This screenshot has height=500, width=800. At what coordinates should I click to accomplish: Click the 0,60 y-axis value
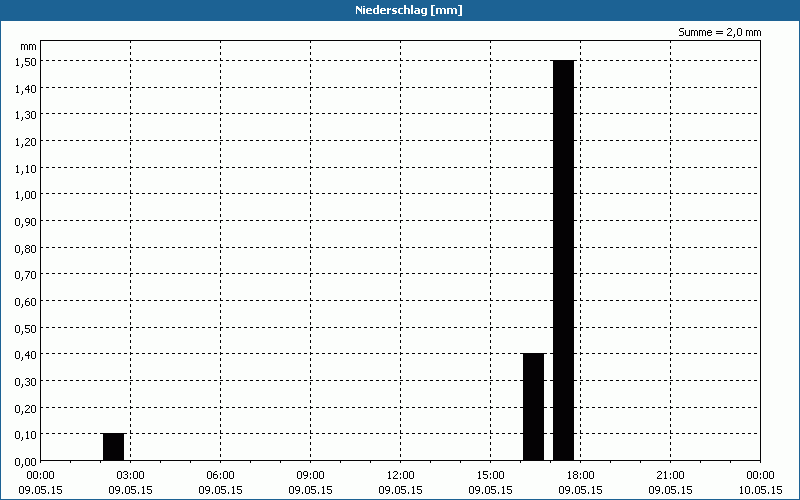26,301
